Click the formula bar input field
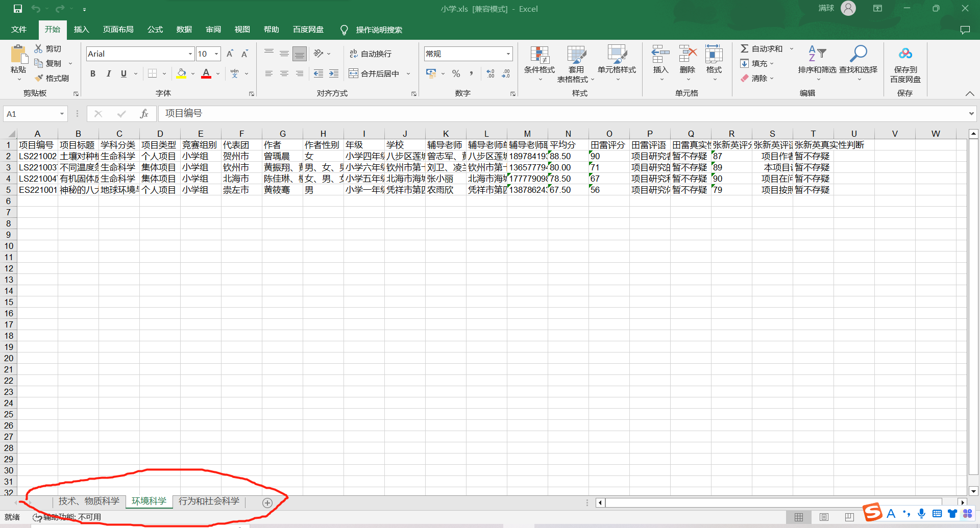The width and height of the screenshot is (980, 528). click(561, 113)
